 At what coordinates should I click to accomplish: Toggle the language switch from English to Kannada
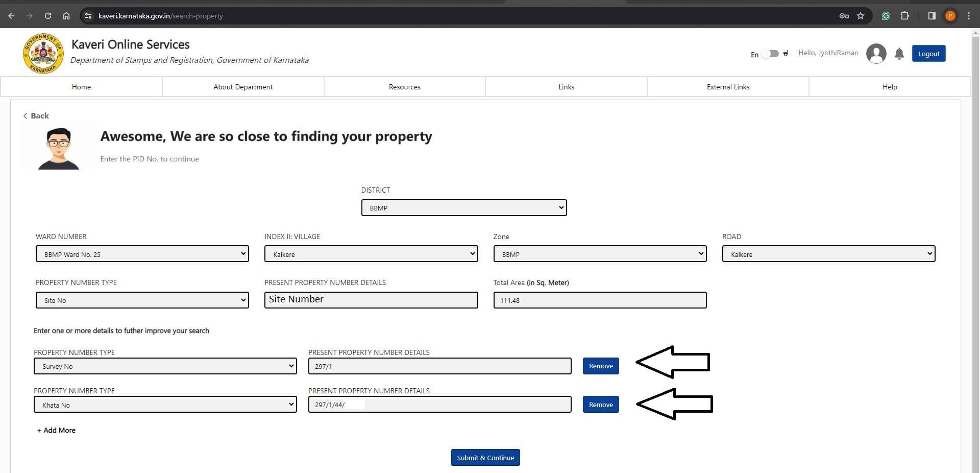(x=770, y=54)
